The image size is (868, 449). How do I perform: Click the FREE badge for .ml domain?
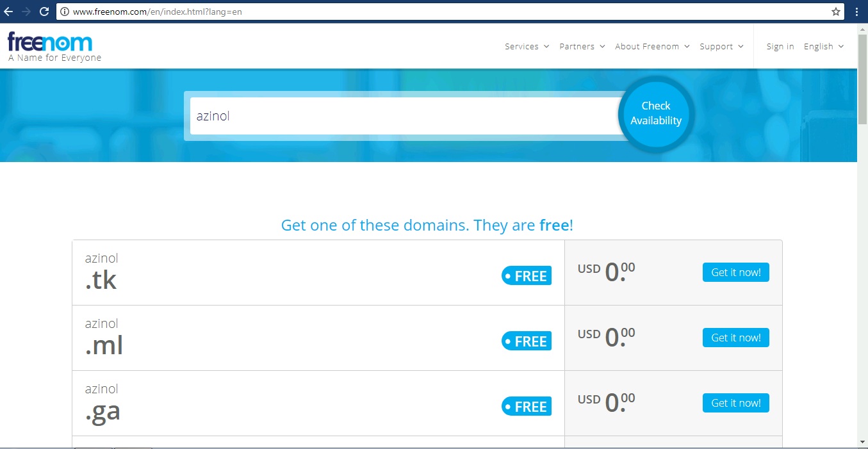click(526, 341)
